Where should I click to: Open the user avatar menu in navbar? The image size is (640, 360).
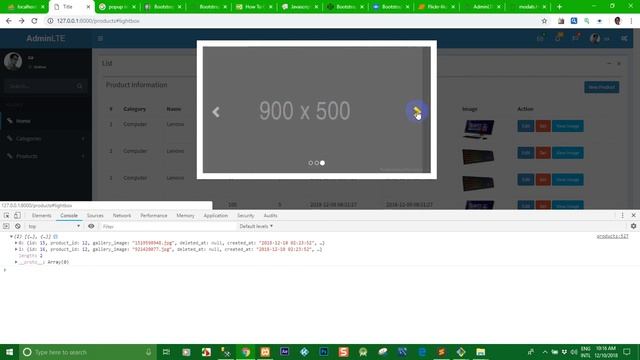point(600,38)
